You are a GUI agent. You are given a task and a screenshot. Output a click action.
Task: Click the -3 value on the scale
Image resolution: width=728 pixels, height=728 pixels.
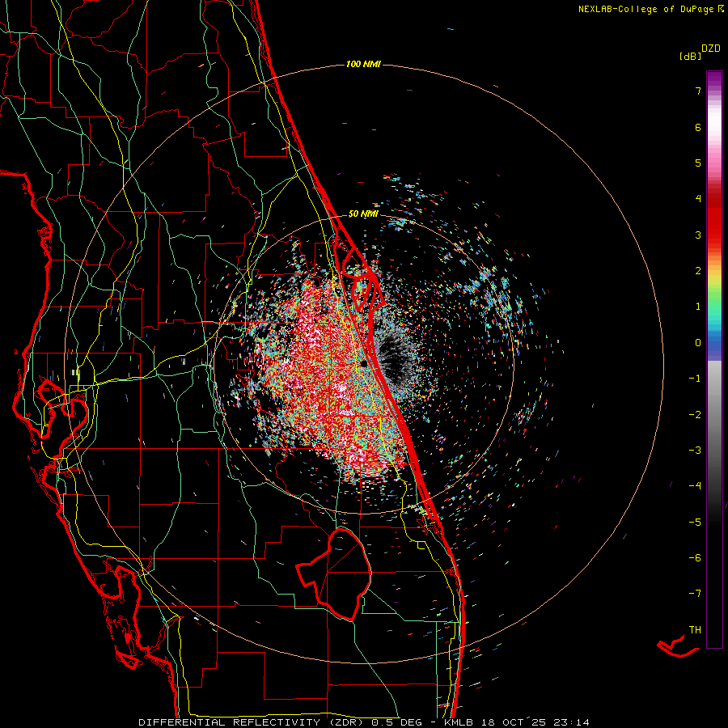tap(695, 451)
